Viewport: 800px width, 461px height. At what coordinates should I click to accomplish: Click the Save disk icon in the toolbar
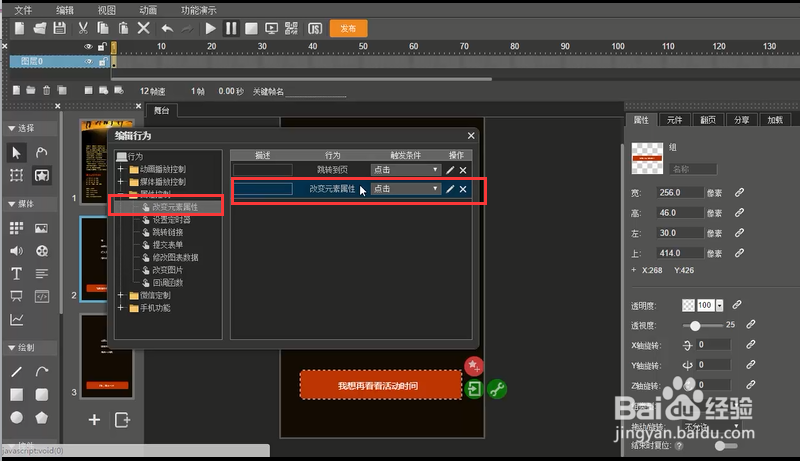click(x=60, y=29)
